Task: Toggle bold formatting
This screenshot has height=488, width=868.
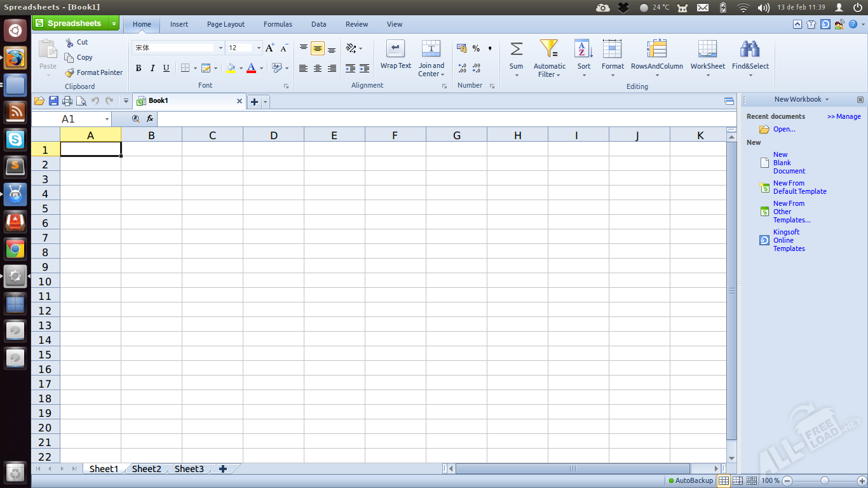Action: (139, 69)
